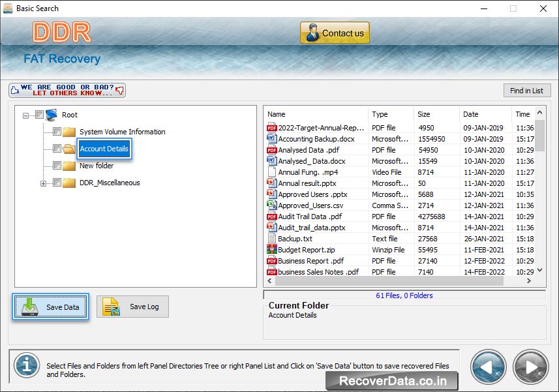Select the file name Annual result.pptx

[x=307, y=183]
